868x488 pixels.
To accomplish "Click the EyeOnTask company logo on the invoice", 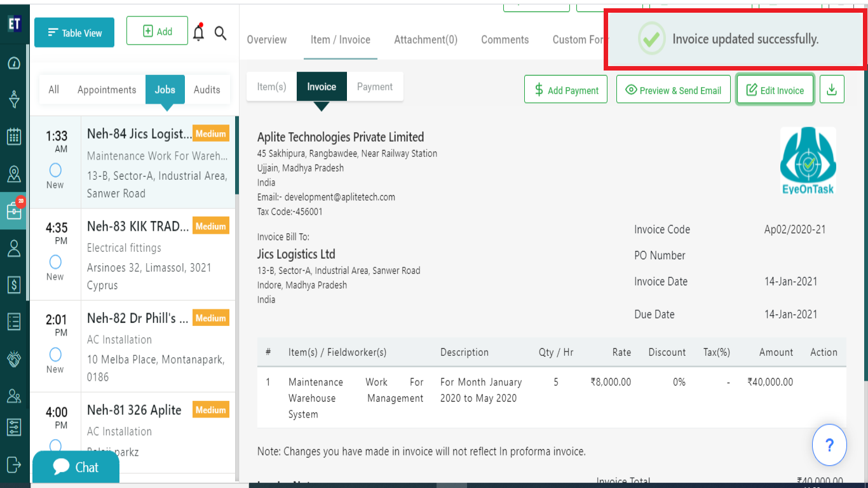I will tap(808, 161).
